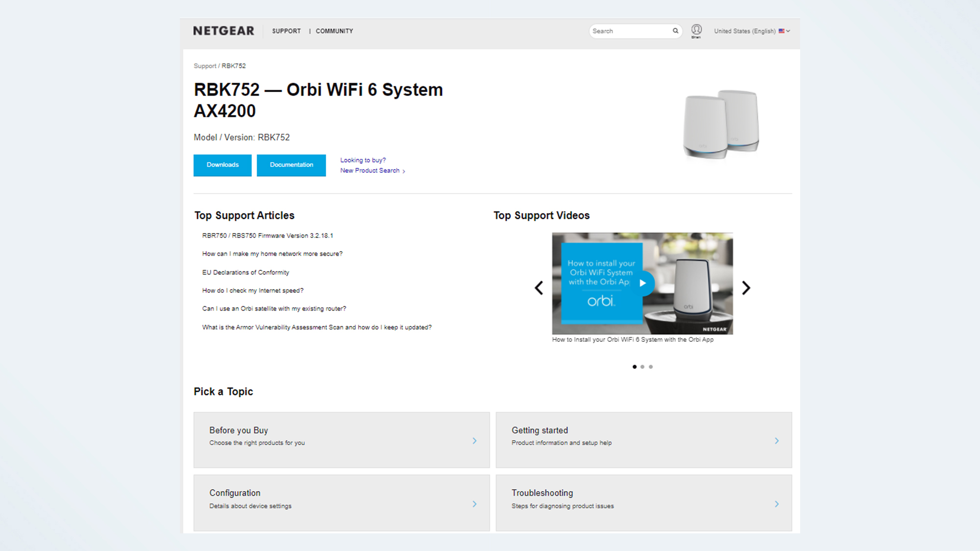
Task: Open the SUPPORT menu item
Action: point(287,31)
